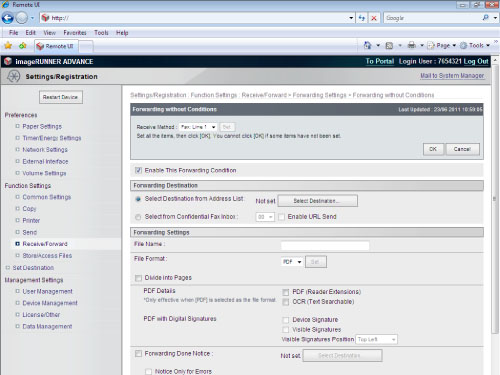Open the File Format PDF dropdown
The width and height of the screenshot is (500, 375).
(x=292, y=262)
